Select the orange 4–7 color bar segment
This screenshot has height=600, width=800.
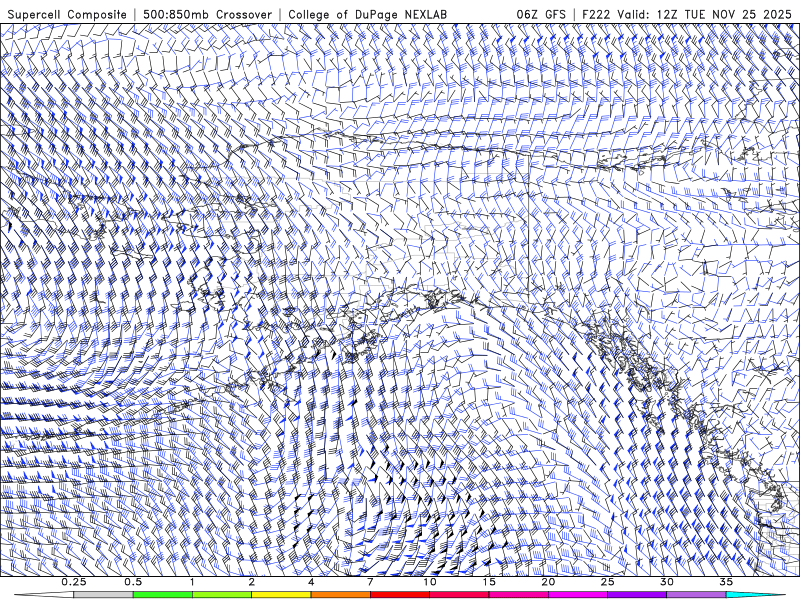click(340, 595)
